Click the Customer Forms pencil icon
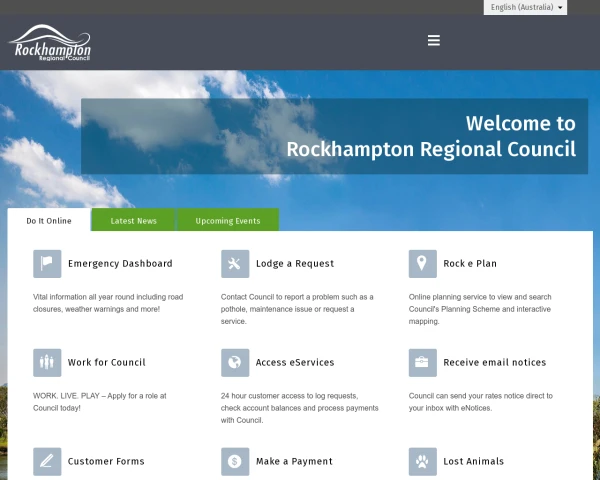600x480 pixels. 47,462
